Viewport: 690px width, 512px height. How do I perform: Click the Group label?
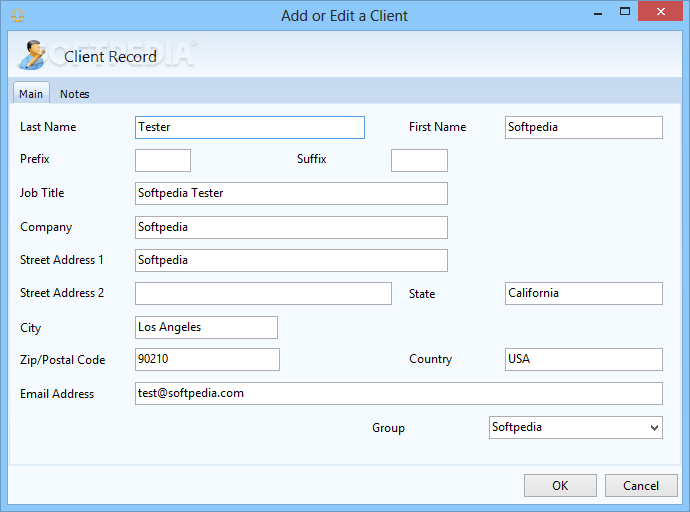388,428
